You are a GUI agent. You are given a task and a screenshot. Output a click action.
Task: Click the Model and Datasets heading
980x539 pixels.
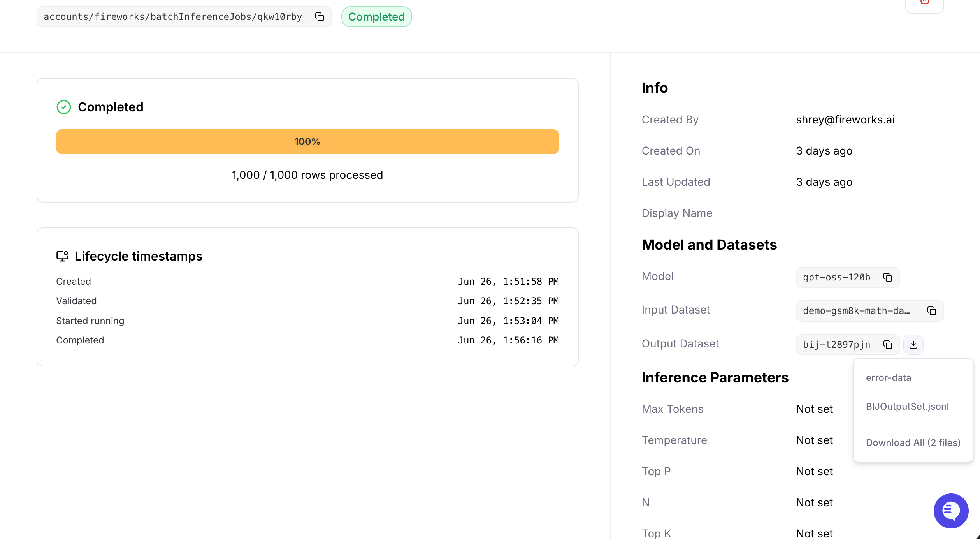click(709, 245)
